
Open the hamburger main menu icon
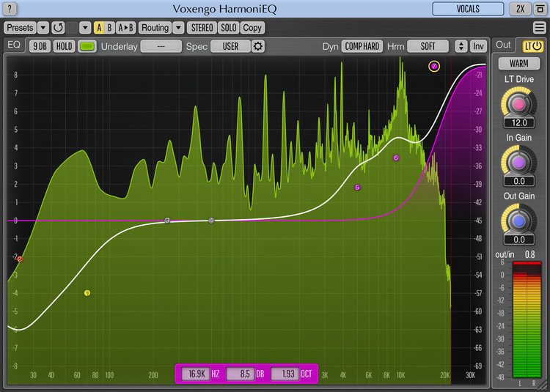pos(539,27)
